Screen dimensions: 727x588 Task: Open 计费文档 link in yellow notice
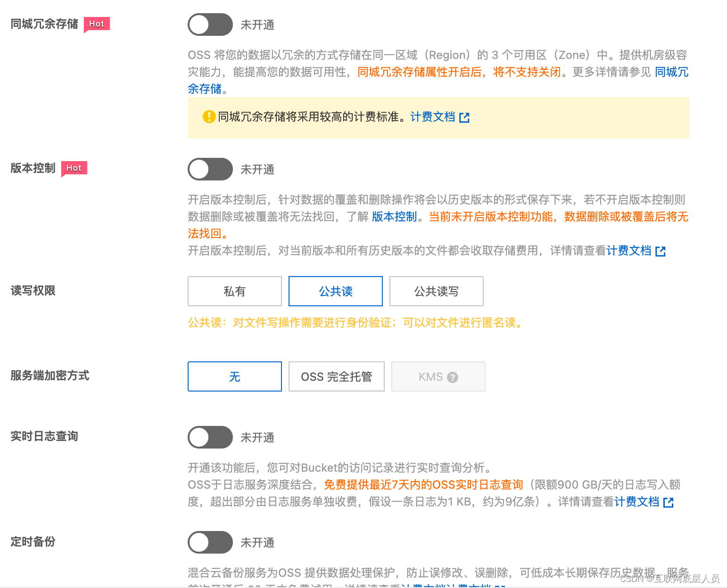pos(433,117)
